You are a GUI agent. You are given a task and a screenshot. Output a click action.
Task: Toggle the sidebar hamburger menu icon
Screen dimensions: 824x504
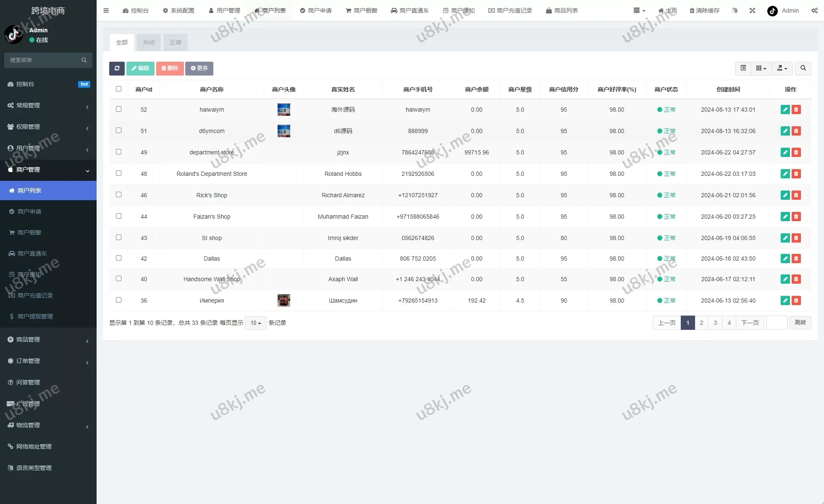coord(106,10)
